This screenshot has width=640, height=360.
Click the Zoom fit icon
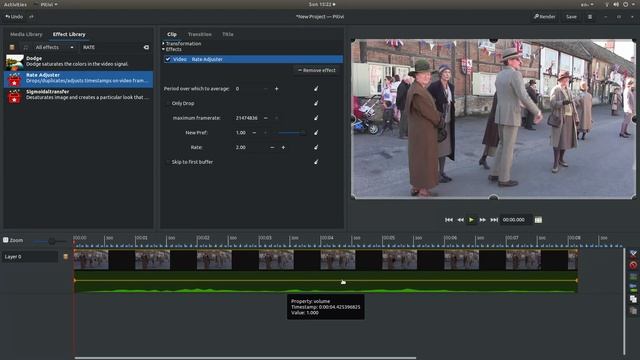[6, 240]
